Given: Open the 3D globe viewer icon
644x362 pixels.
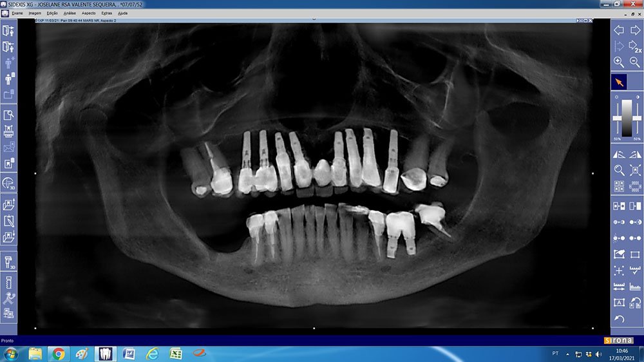Looking at the screenshot, I should (x=8, y=183).
